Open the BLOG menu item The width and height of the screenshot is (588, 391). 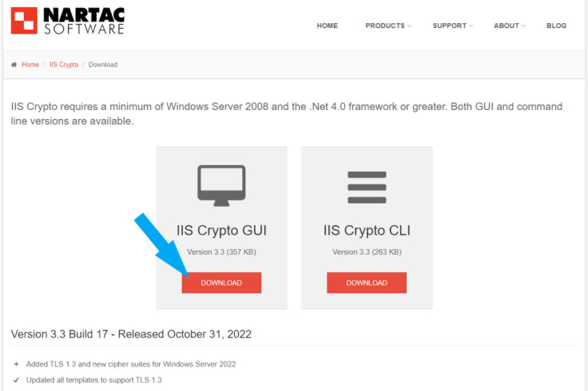tap(556, 26)
